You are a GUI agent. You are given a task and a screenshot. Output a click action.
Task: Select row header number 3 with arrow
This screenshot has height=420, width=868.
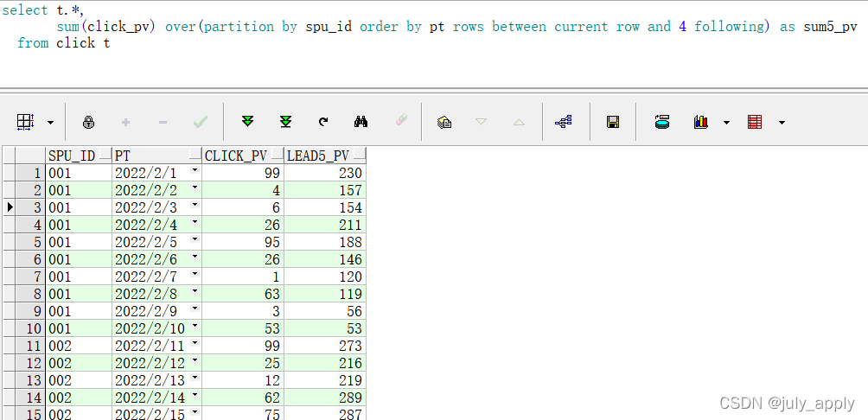[x=30, y=207]
